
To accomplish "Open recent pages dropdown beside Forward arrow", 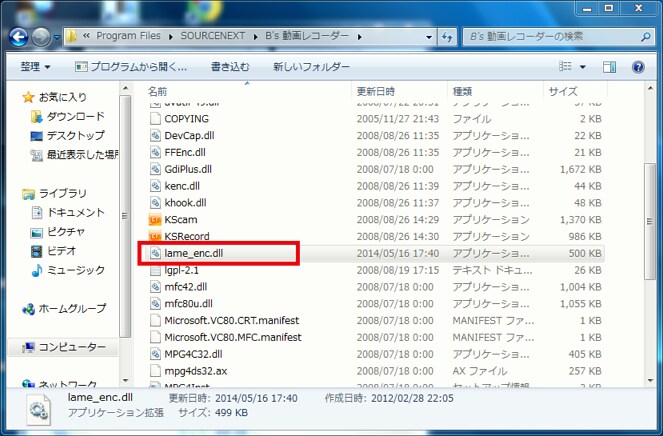I will [57, 37].
